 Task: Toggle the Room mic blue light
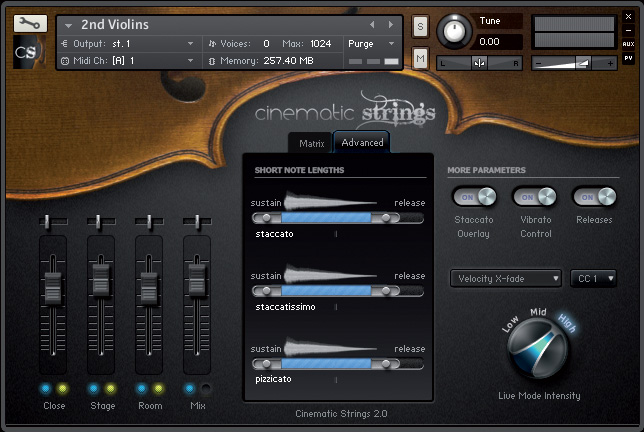(142, 388)
